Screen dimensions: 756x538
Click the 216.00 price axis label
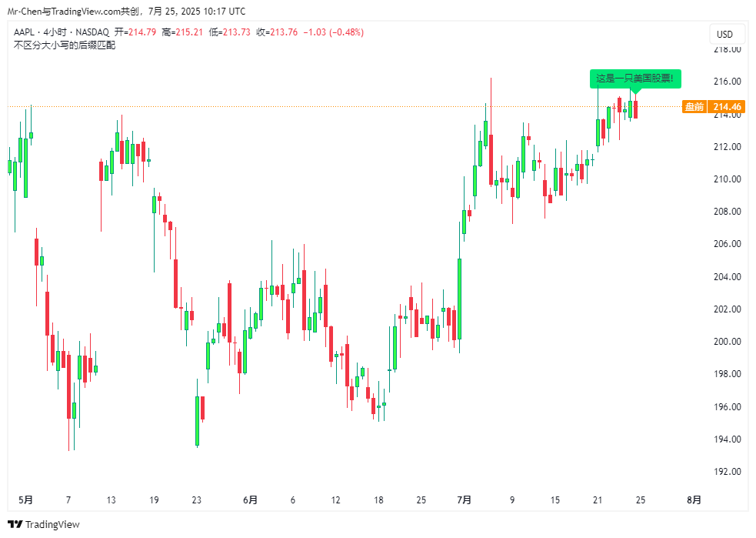tap(727, 81)
